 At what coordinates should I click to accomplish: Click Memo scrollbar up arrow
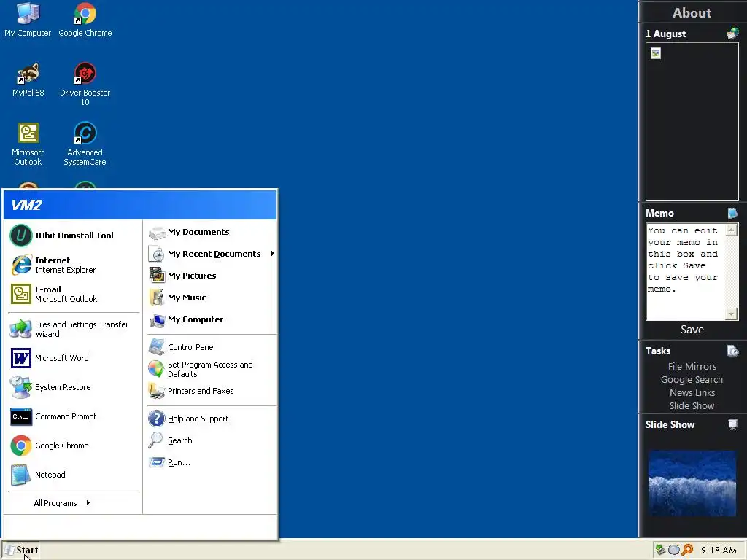coord(731,230)
